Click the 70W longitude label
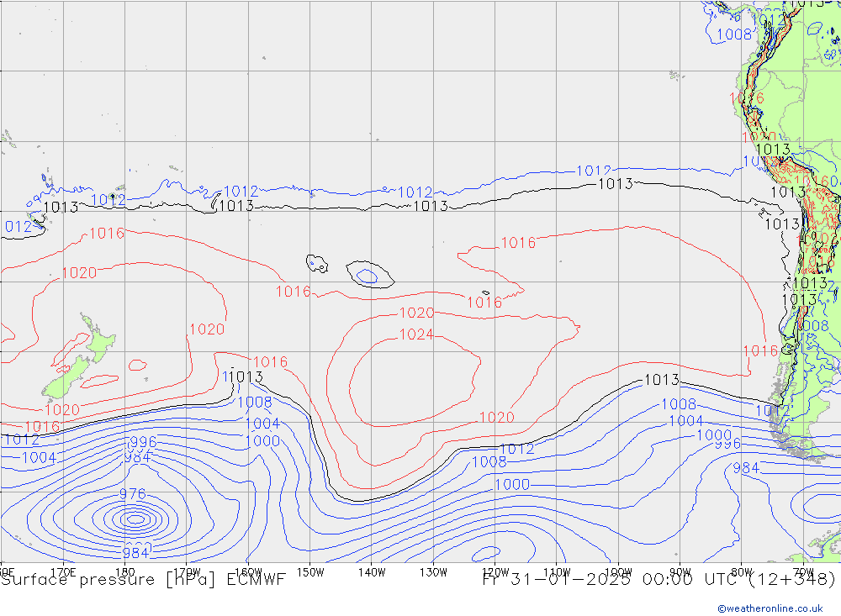This screenshot has height=616, width=841. point(803,572)
